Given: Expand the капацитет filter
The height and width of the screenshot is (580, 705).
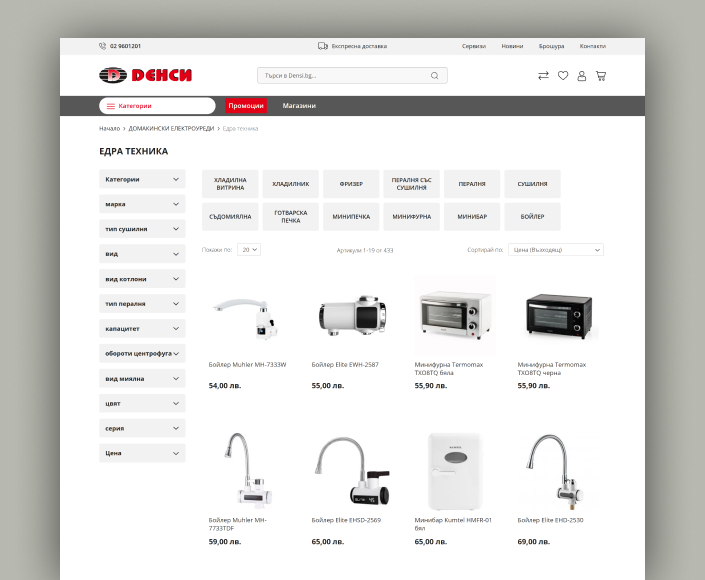Looking at the screenshot, I should [142, 329].
